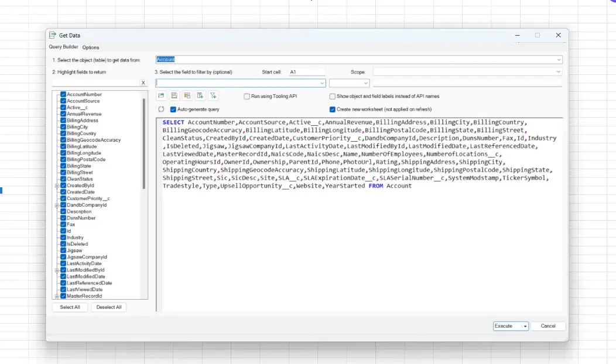Expand the DandbCompanyId tree node
This screenshot has width=616, height=364.
click(x=57, y=205)
